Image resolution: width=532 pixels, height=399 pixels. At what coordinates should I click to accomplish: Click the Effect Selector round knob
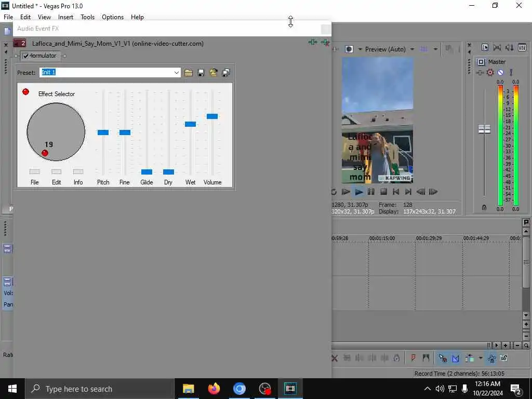[x=56, y=131]
